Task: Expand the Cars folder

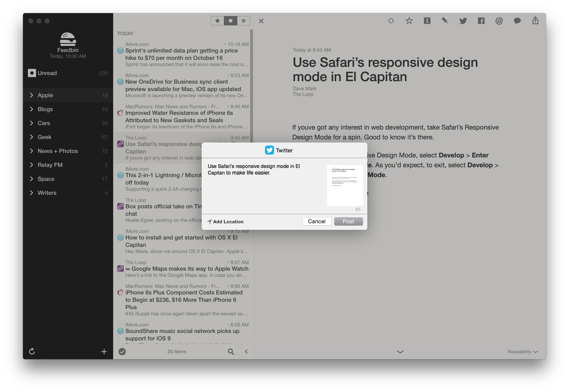Action: coord(31,123)
